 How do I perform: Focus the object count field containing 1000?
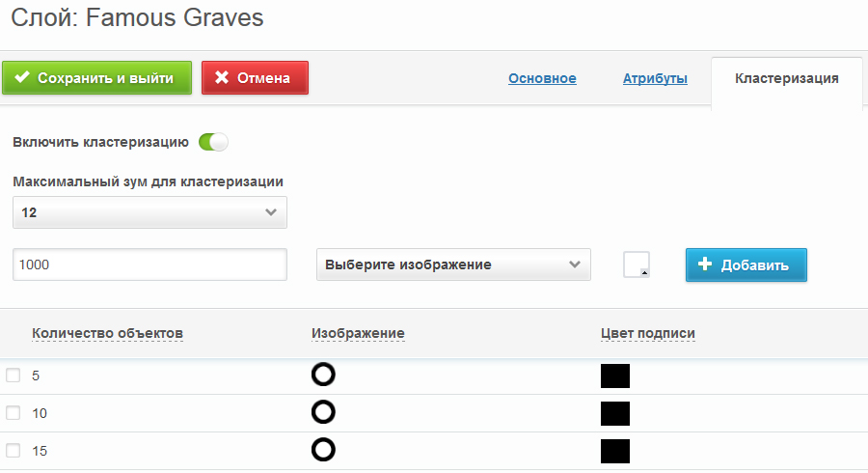tap(150, 264)
